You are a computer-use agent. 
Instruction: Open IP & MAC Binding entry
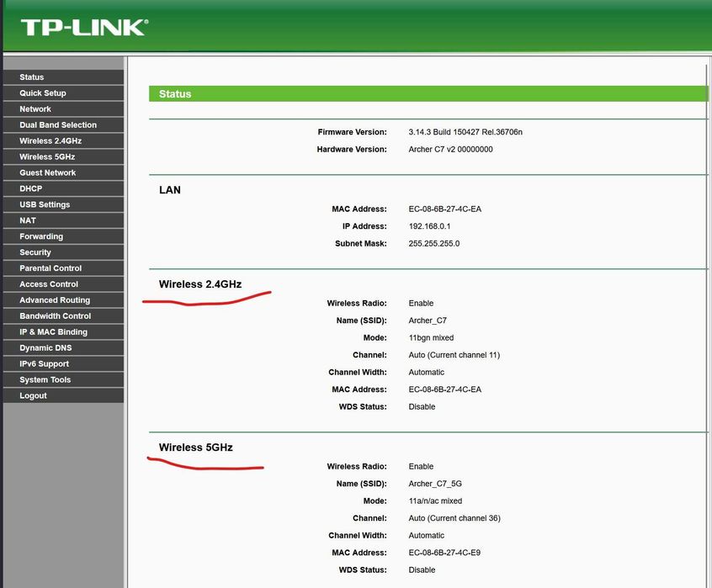click(x=63, y=331)
